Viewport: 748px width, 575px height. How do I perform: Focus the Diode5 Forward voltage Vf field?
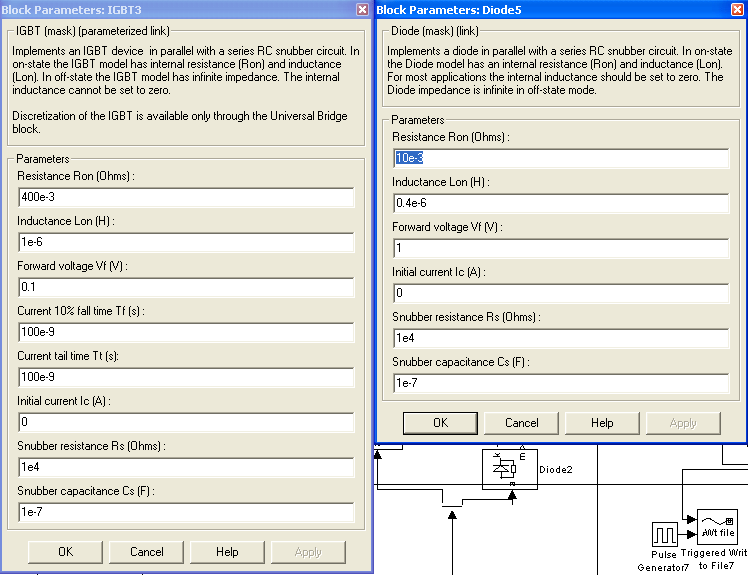click(561, 248)
